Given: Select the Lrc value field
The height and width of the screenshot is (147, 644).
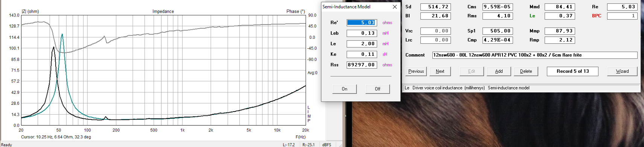Looking at the screenshot, I should 435,40.
